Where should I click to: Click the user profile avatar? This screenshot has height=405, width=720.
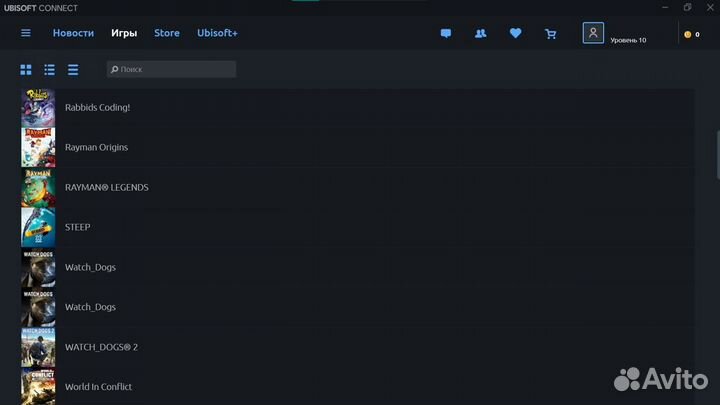pyautogui.click(x=593, y=33)
